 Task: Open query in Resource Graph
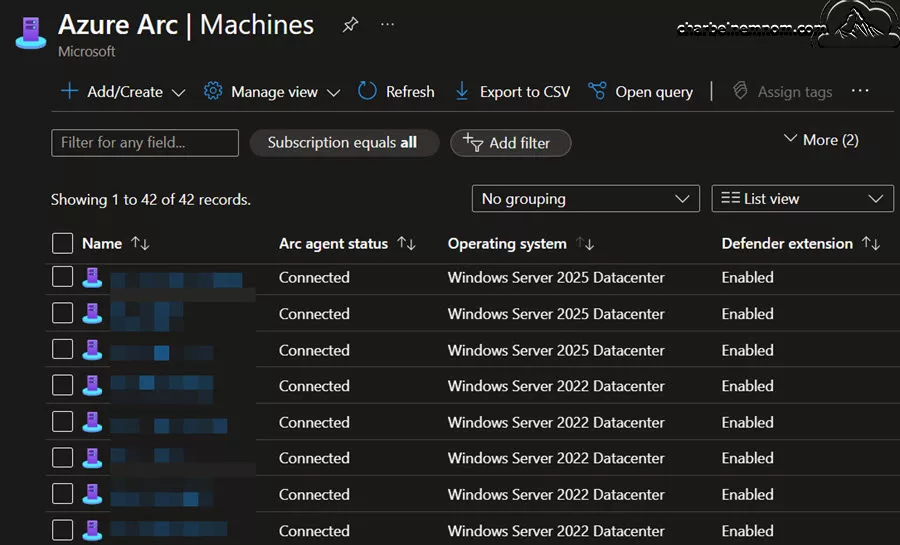[641, 92]
